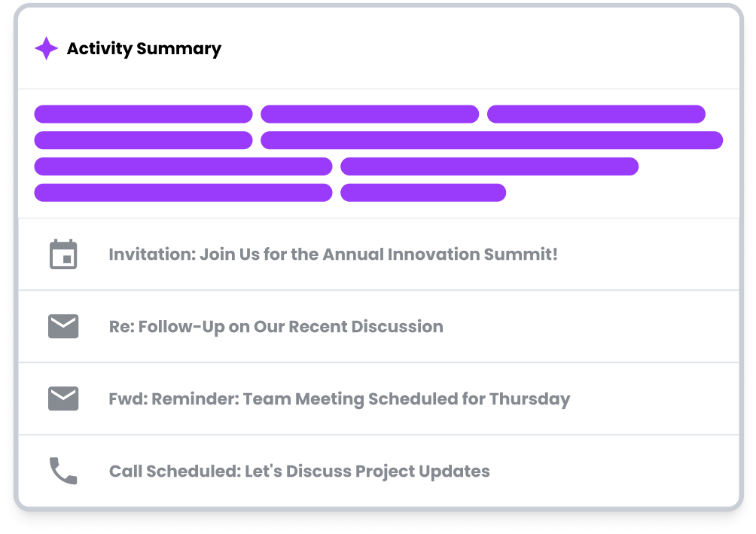This screenshot has height=534, width=756.
Task: Click the purple sparkle AI icon
Action: point(46,48)
